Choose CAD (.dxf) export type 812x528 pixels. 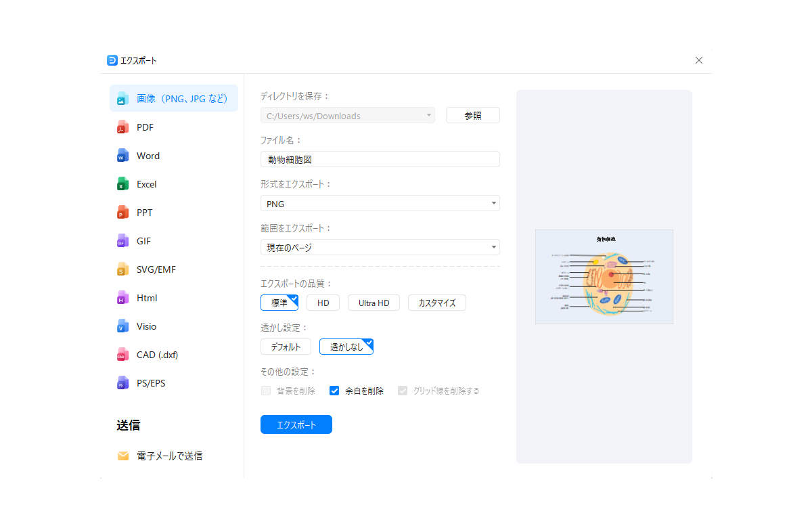pyautogui.click(x=157, y=355)
